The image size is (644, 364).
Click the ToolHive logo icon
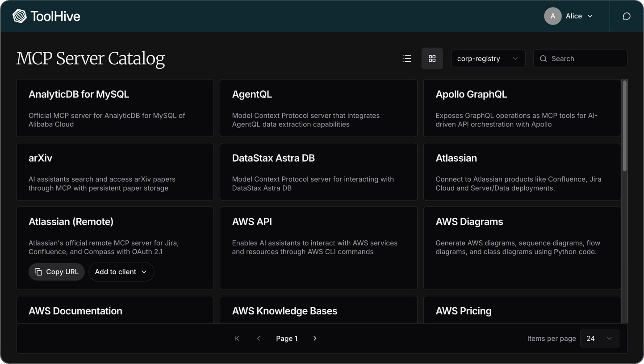pos(20,16)
